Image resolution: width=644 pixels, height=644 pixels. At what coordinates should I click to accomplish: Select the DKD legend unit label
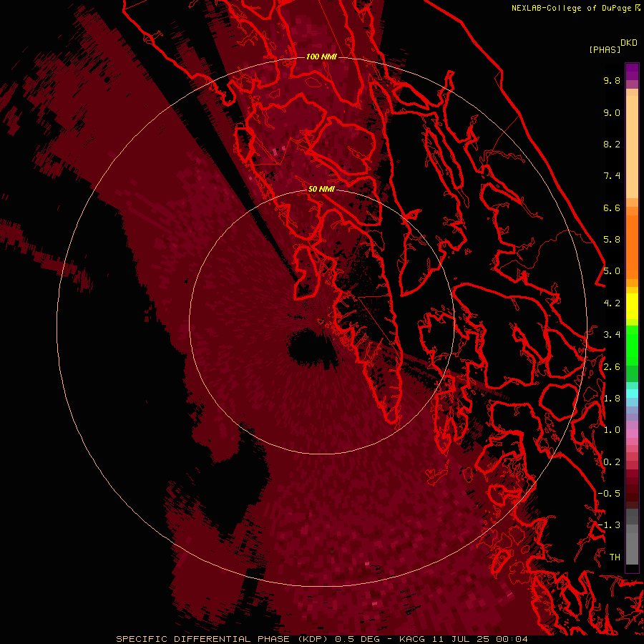pyautogui.click(x=629, y=43)
